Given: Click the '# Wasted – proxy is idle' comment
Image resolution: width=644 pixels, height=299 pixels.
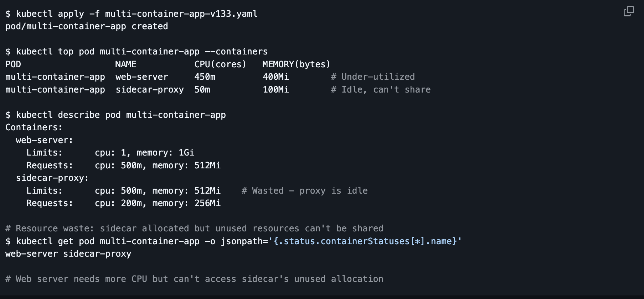Looking at the screenshot, I should [304, 191].
